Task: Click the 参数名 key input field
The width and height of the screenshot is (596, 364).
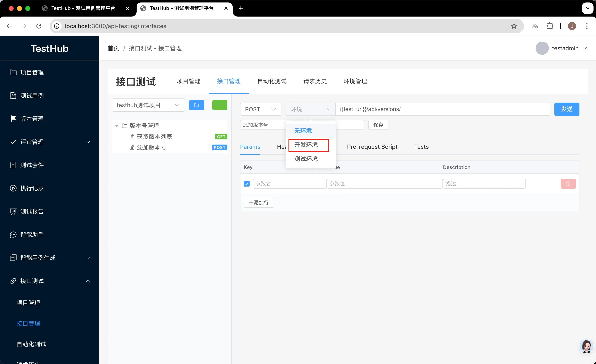Action: pos(289,184)
